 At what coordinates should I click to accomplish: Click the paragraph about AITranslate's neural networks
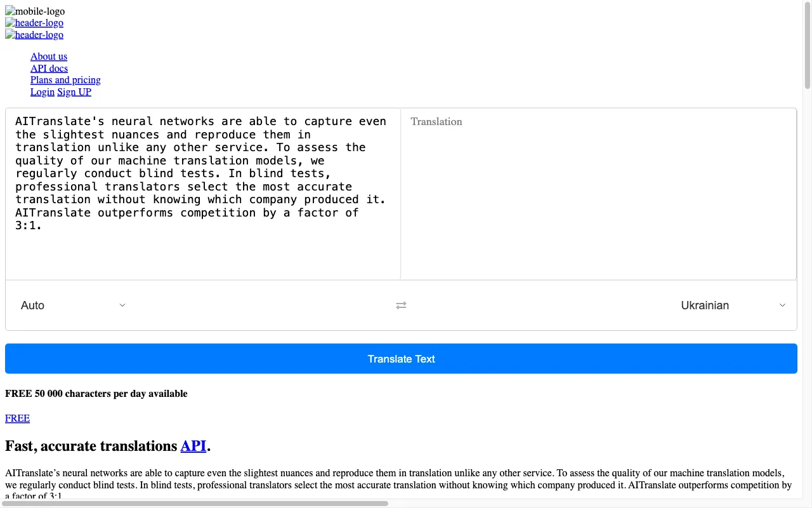point(398,485)
